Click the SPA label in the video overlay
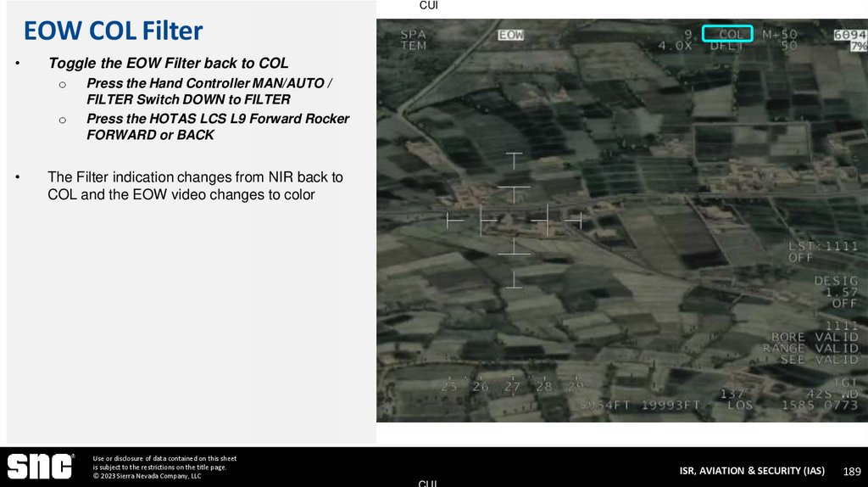 point(414,34)
